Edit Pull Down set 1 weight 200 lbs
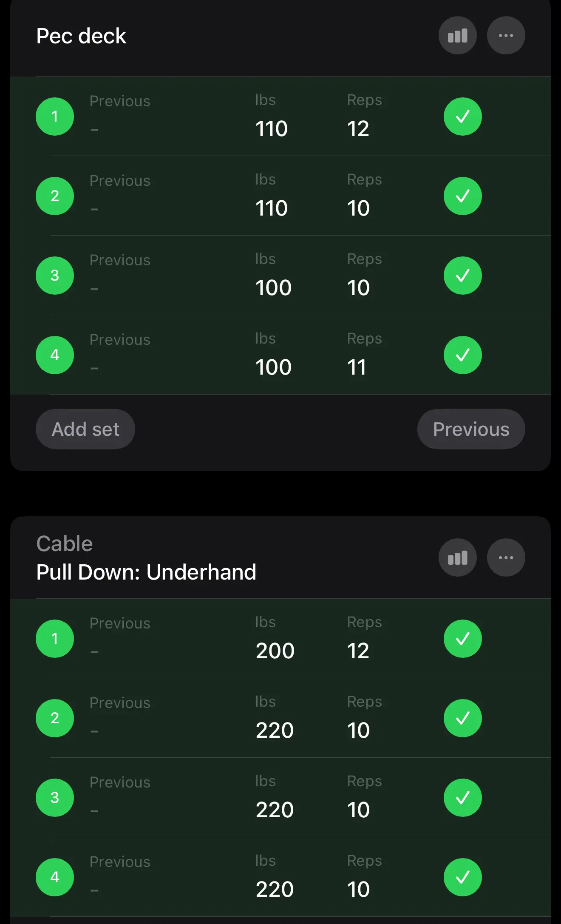Image resolution: width=561 pixels, height=924 pixels. point(275,651)
